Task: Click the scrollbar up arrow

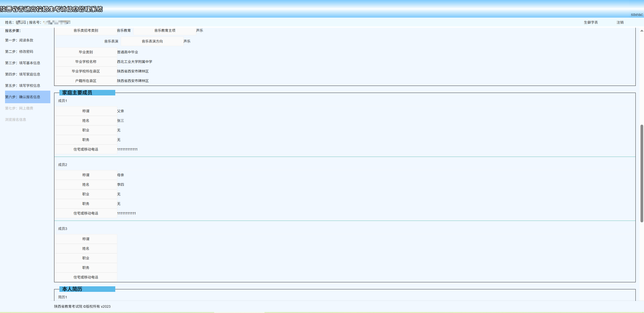Action: click(x=641, y=31)
